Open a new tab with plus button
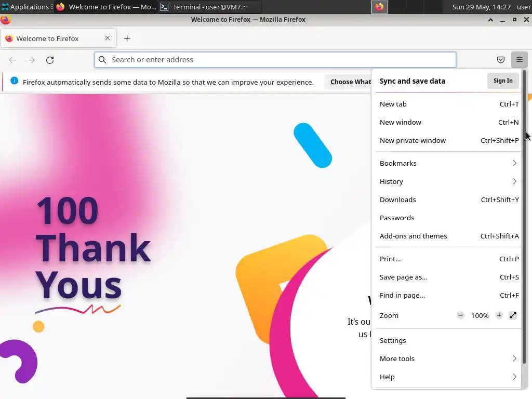Image resolution: width=532 pixels, height=399 pixels. pyautogui.click(x=127, y=38)
